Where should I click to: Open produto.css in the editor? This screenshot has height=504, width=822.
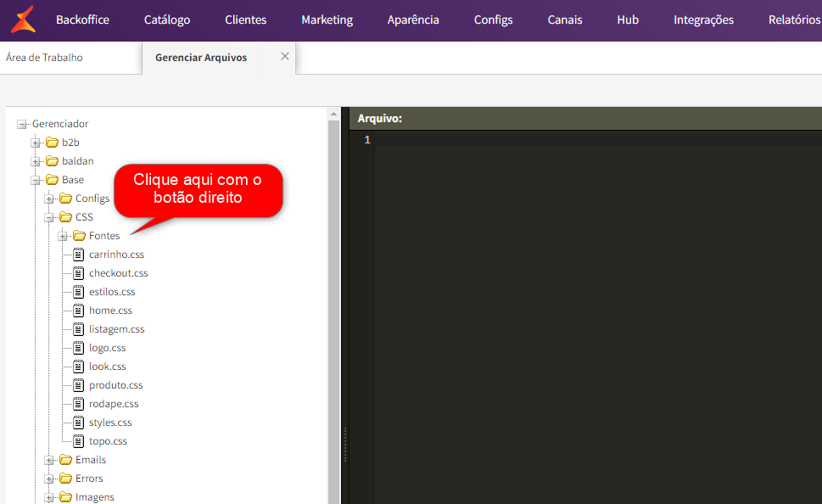coord(116,385)
